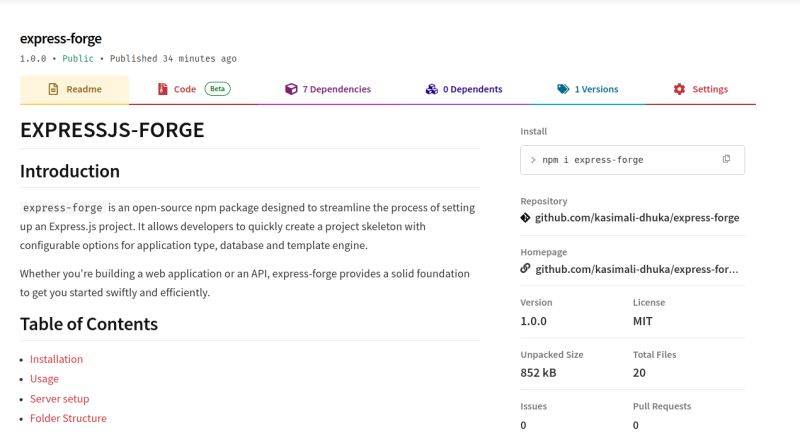Image resolution: width=800 pixels, height=434 pixels.
Task: Click the git repository diamond icon
Action: [525, 218]
